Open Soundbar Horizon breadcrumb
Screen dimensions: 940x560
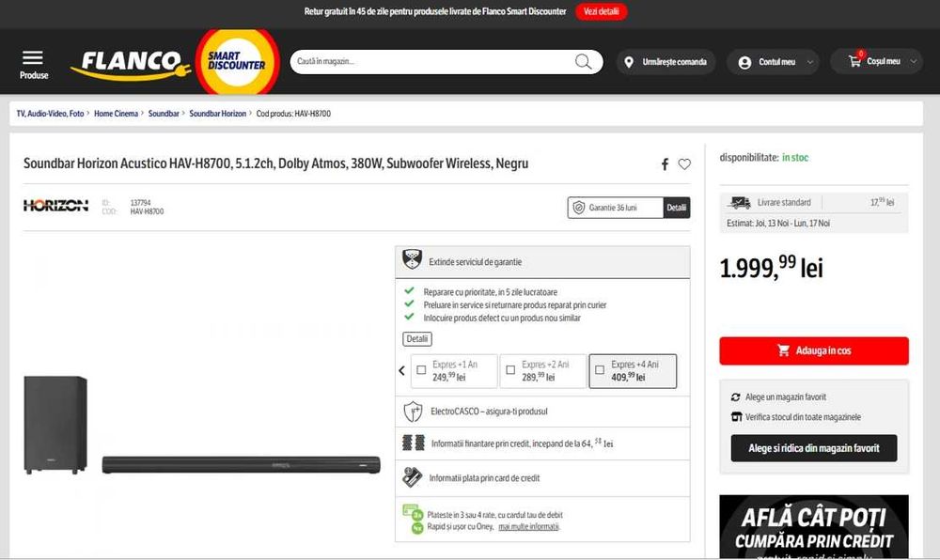(218, 113)
